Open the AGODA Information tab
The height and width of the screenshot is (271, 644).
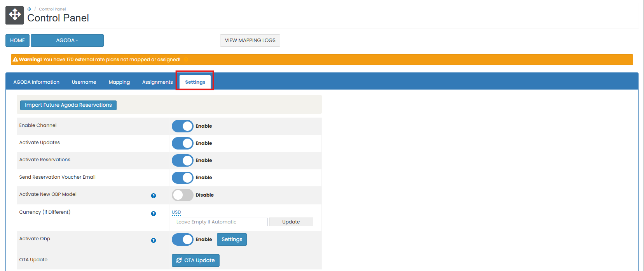(37, 82)
